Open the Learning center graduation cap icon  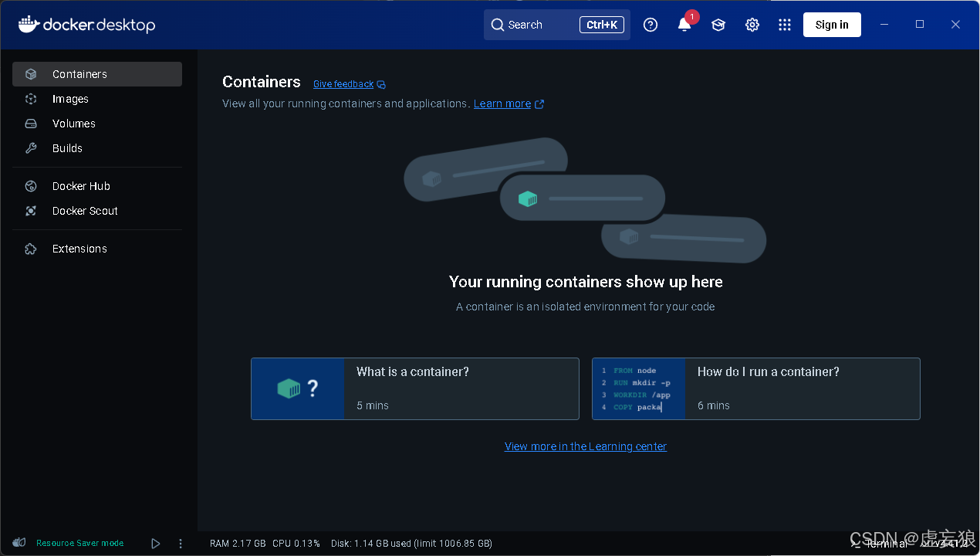(718, 25)
